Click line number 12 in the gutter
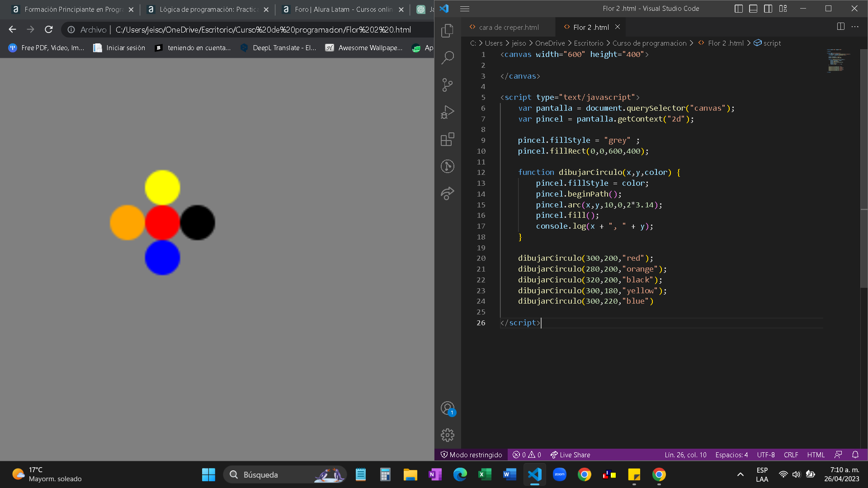This screenshot has height=488, width=868. click(481, 173)
